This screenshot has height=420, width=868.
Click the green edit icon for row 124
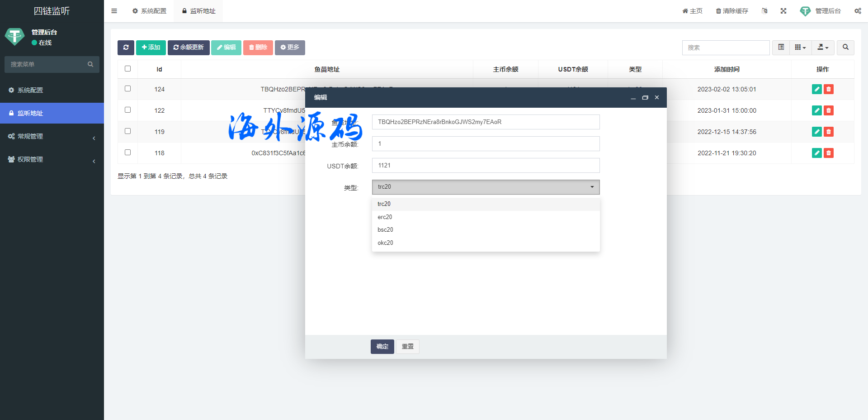coord(816,89)
